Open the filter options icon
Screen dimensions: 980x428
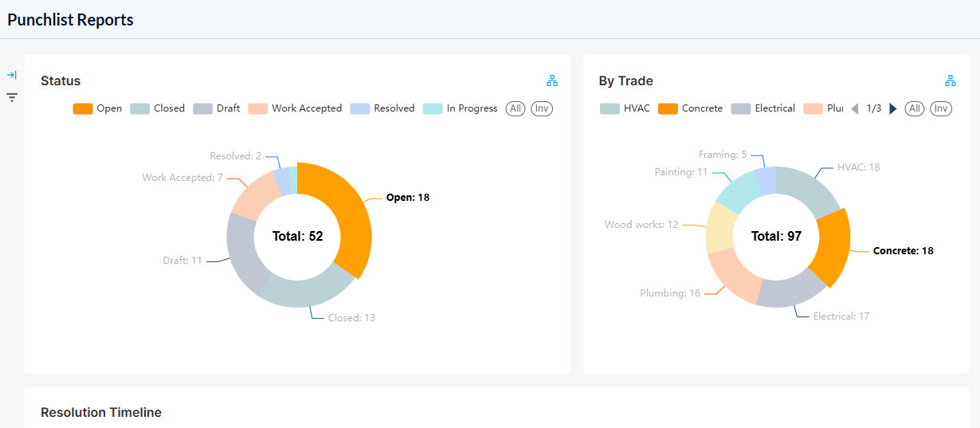click(x=12, y=97)
